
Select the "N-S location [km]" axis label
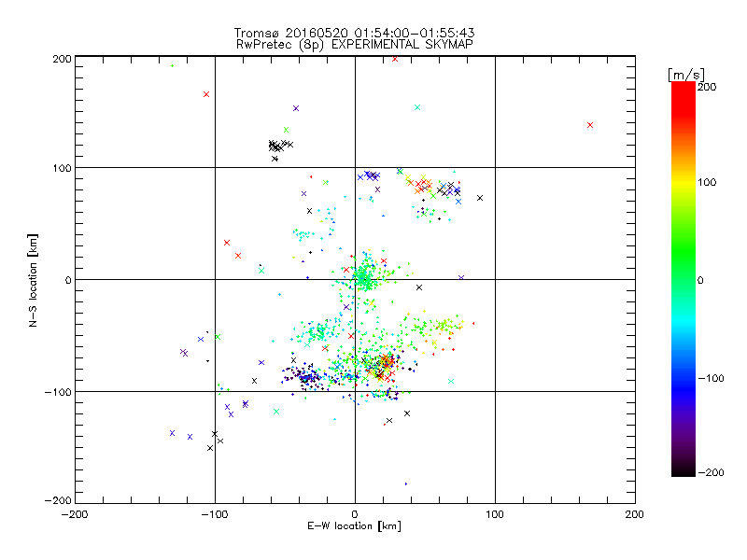point(33,280)
